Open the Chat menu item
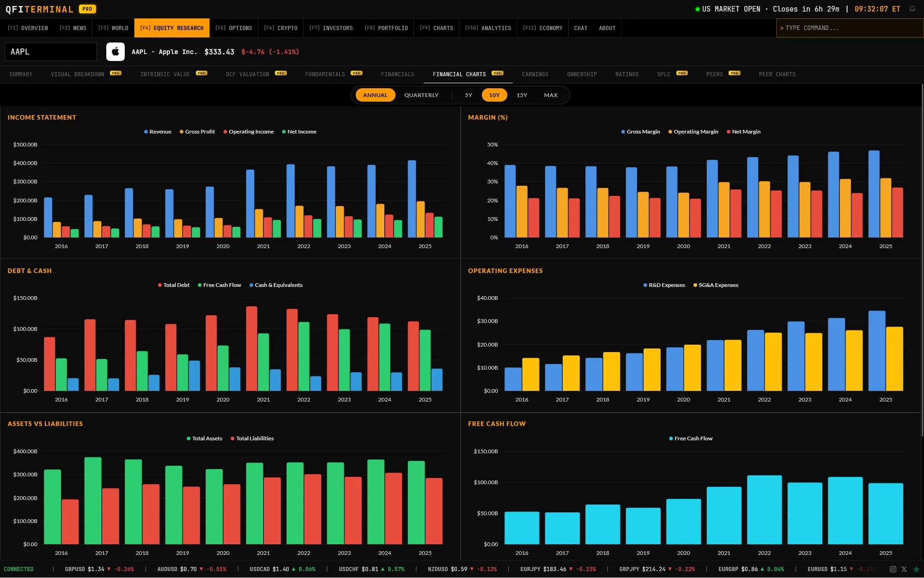924x578 pixels. coord(581,28)
